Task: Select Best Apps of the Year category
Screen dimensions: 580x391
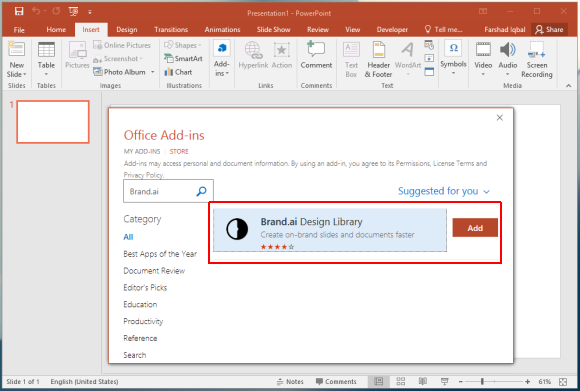Action: [x=160, y=254]
